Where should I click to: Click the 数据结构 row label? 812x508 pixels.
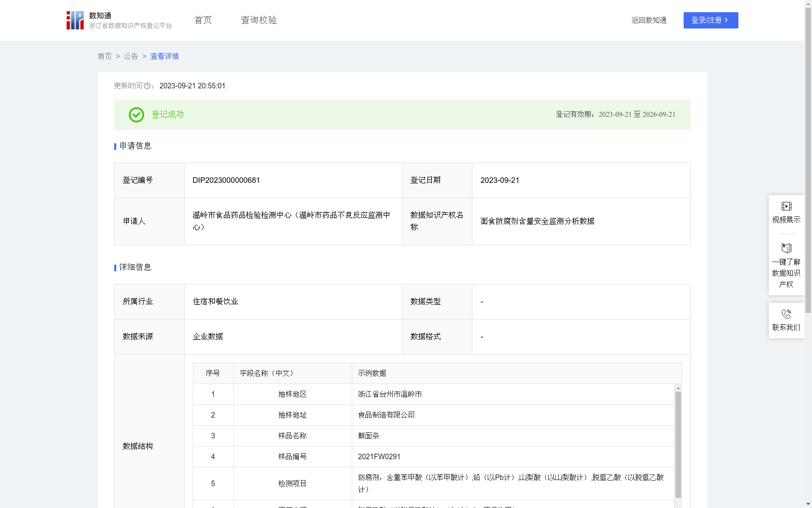tap(138, 446)
